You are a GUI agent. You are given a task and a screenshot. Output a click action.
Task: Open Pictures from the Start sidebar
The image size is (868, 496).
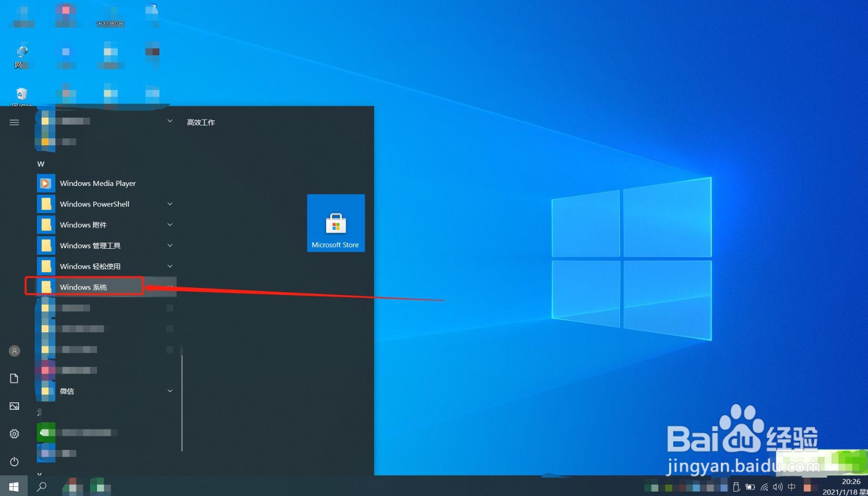[15, 406]
